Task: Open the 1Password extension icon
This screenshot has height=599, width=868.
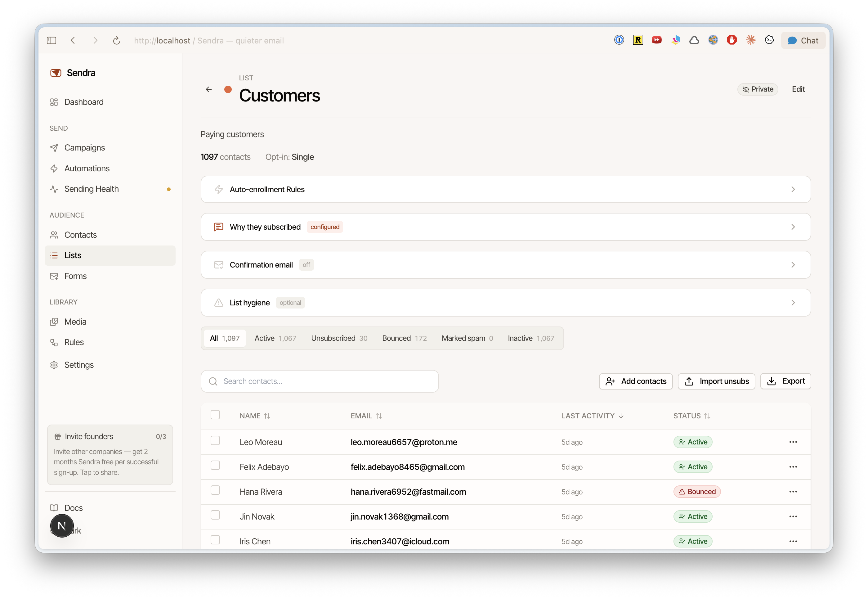Action: click(x=619, y=40)
